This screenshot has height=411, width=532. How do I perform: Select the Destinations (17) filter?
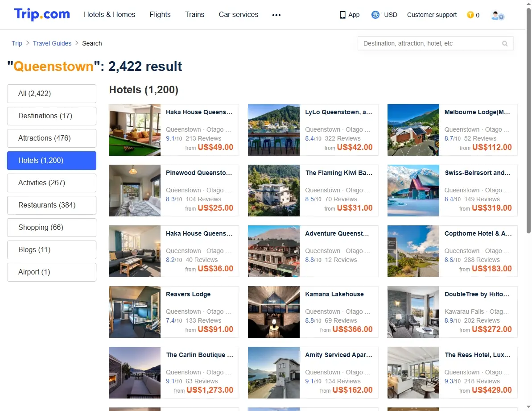[x=52, y=116]
